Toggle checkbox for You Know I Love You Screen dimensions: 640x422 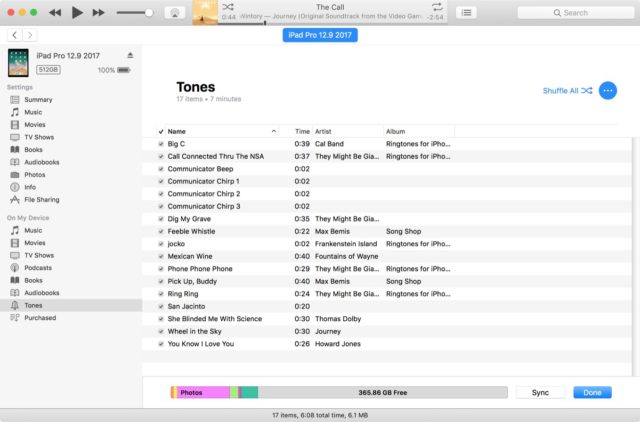161,344
